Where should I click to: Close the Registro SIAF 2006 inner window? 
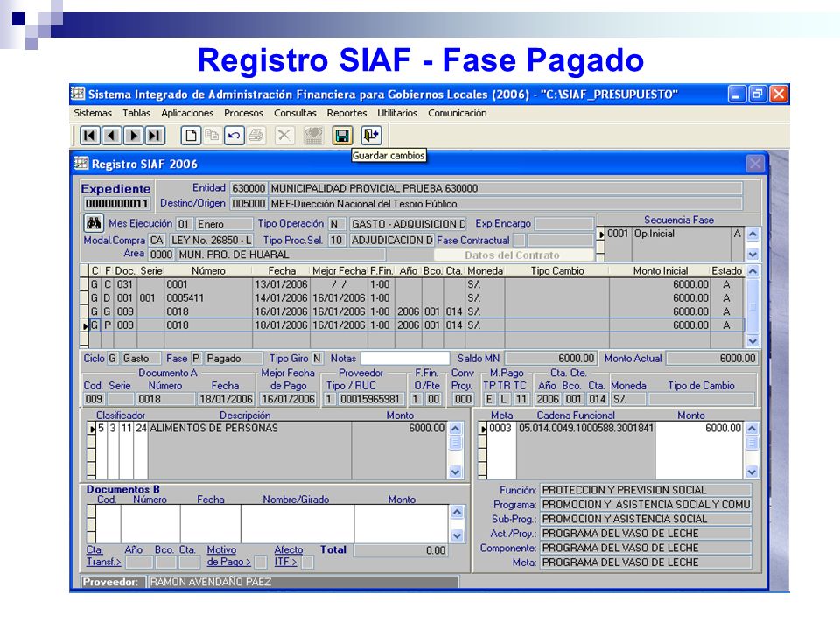[x=755, y=164]
